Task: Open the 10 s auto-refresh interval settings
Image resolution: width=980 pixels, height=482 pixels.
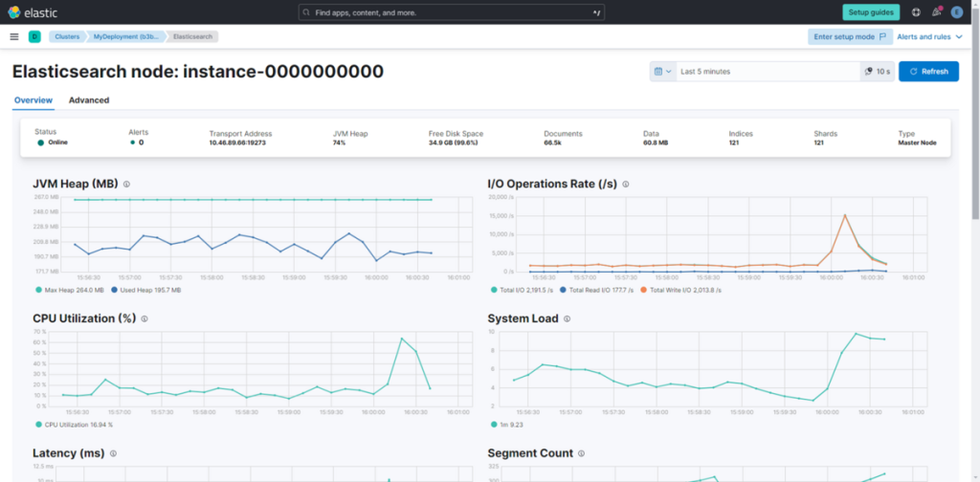Action: pyautogui.click(x=878, y=72)
